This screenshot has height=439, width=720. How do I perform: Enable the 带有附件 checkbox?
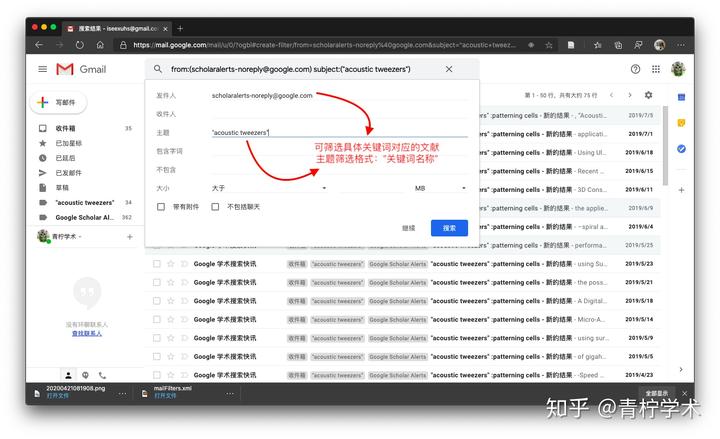pos(161,207)
